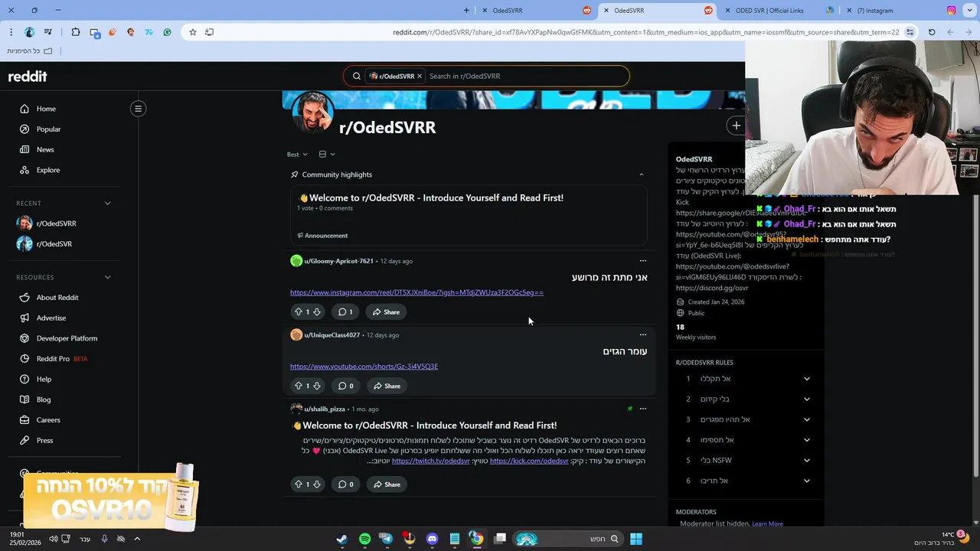The height and width of the screenshot is (551, 980).
Task: Open the Reddit logo home link
Action: [x=28, y=76]
